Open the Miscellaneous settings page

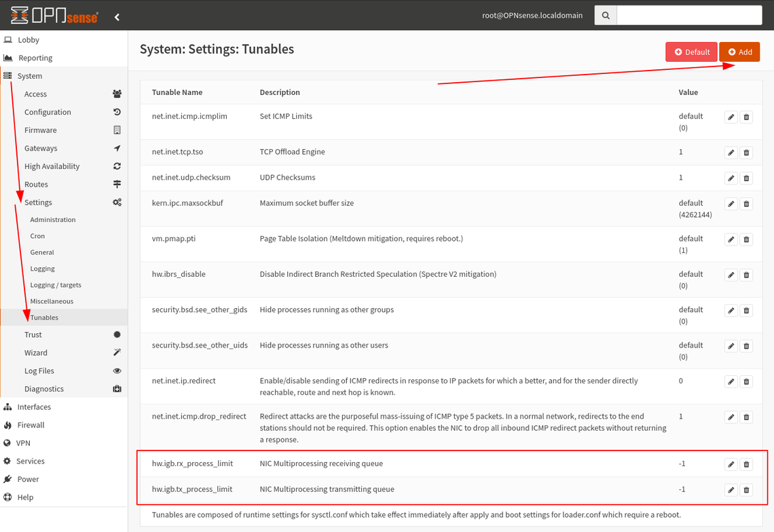pyautogui.click(x=64, y=301)
